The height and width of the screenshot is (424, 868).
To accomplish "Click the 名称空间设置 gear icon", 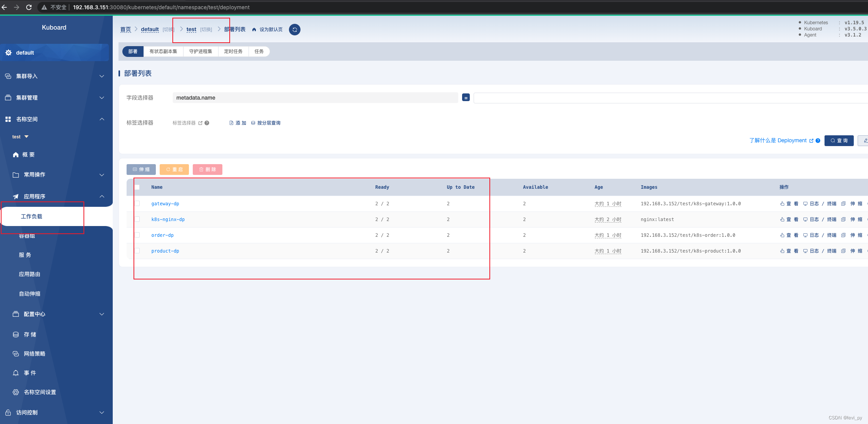I will (16, 392).
